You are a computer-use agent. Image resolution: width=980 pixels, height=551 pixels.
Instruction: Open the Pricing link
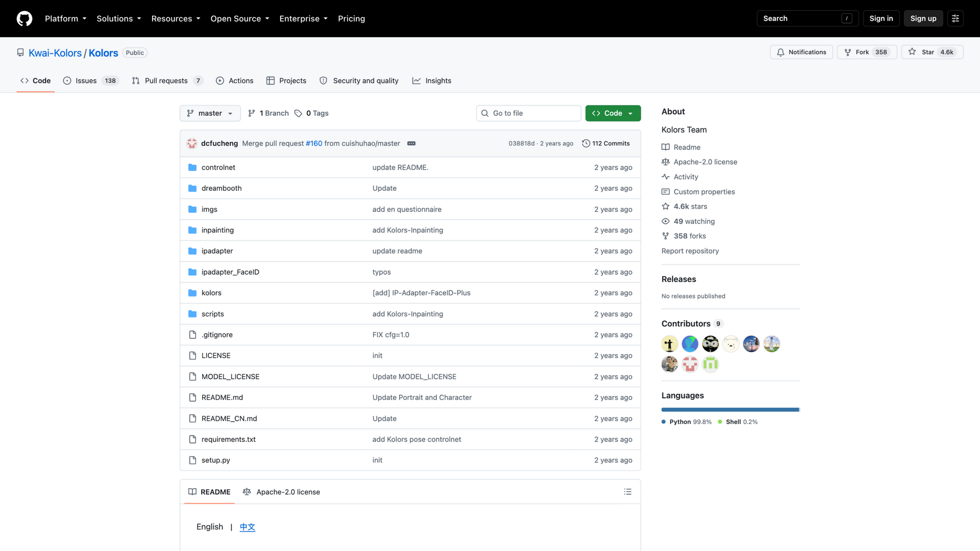(x=351, y=18)
